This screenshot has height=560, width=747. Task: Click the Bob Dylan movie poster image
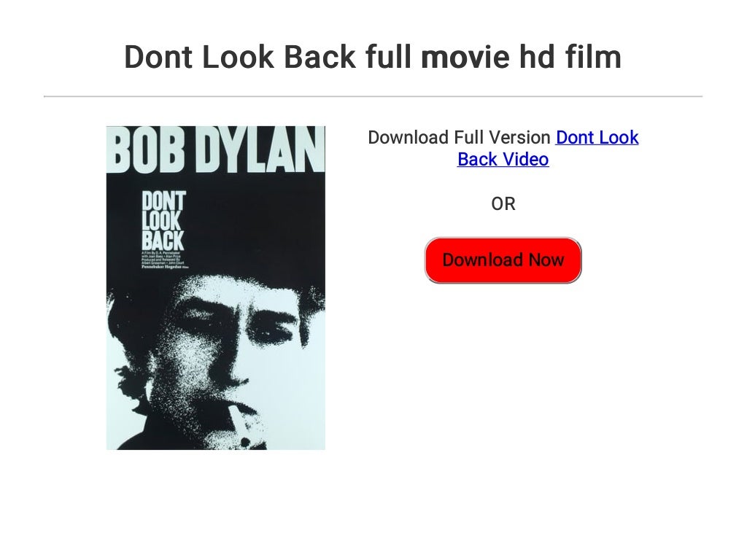pos(215,287)
